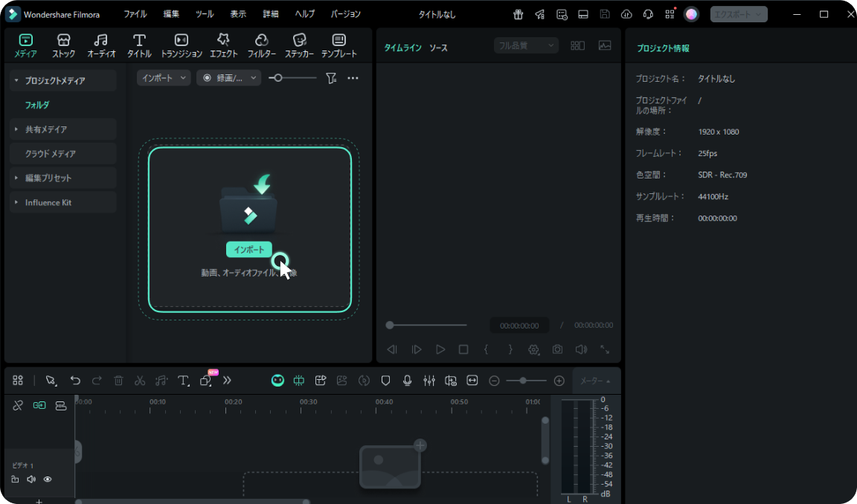Image resolution: width=857 pixels, height=504 pixels.
Task: Open the ファイル menu
Action: pos(135,14)
